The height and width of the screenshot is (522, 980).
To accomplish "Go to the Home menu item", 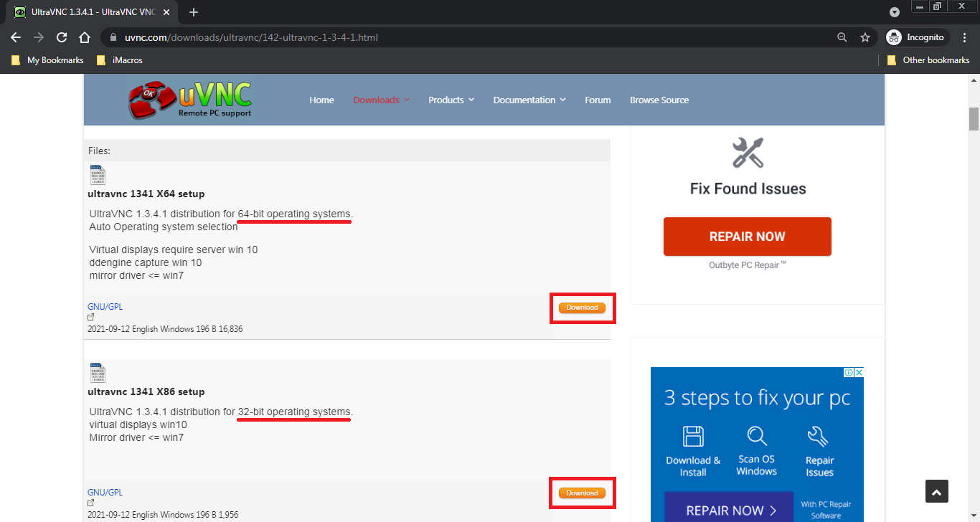I will pyautogui.click(x=321, y=100).
